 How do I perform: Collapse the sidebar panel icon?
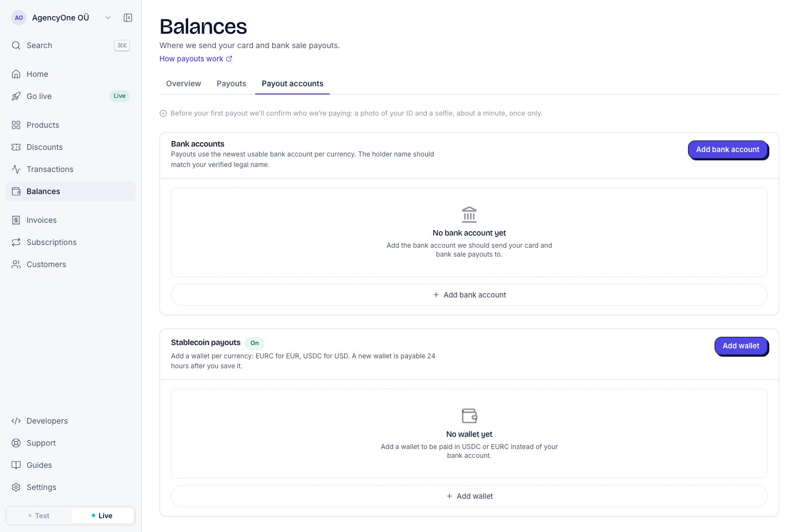coord(128,18)
